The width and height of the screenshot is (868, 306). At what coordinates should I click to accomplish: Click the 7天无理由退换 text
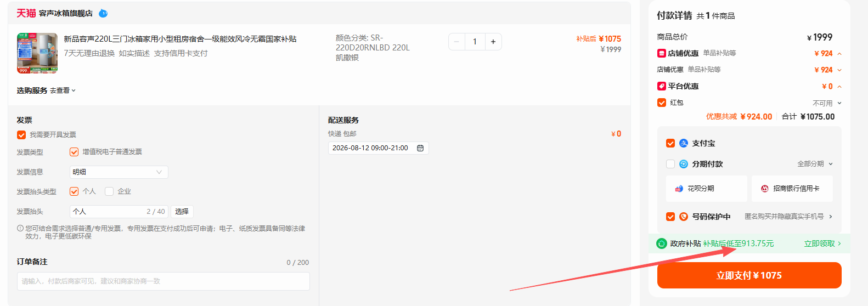tap(89, 53)
